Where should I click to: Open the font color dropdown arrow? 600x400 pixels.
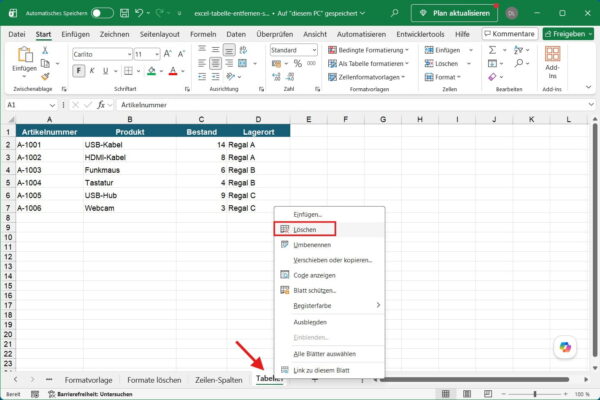point(183,71)
